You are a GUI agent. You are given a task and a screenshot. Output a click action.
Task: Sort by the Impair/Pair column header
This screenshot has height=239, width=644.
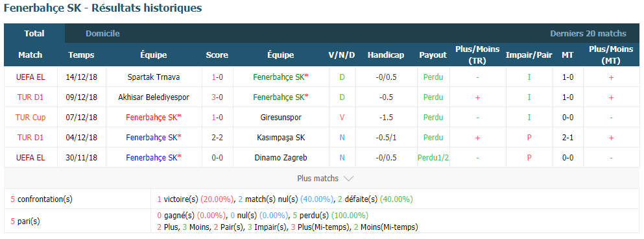tap(529, 55)
